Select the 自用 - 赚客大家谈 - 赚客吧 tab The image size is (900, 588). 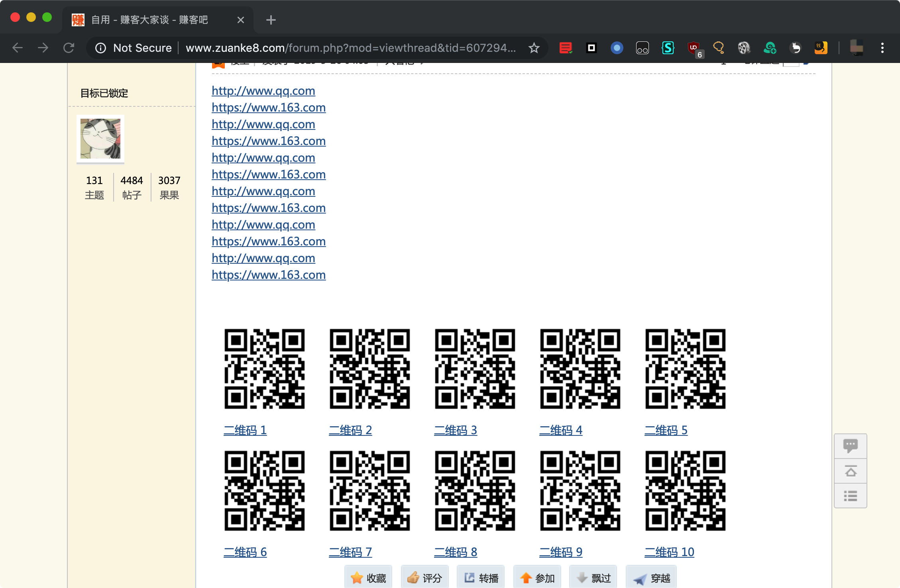[x=158, y=20]
